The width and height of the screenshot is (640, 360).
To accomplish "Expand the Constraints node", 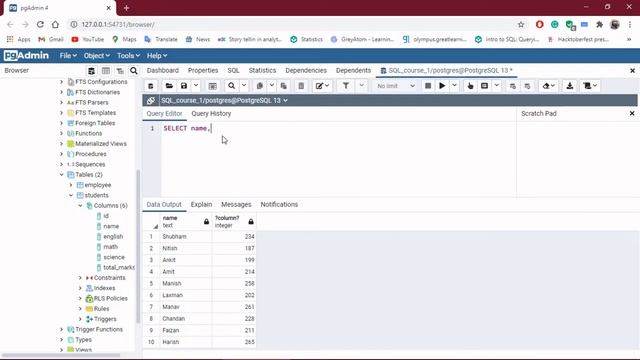I will pos(80,278).
